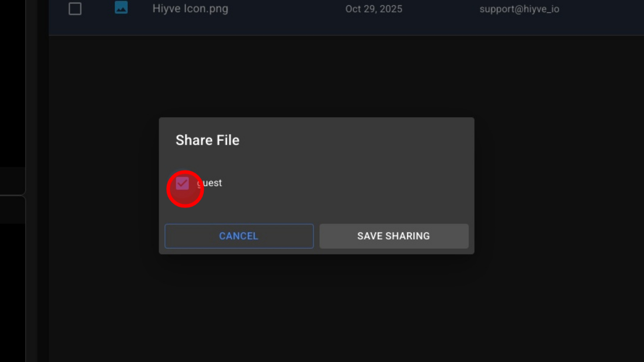
Task: Click the blue image file-type icon
Action: tap(121, 8)
